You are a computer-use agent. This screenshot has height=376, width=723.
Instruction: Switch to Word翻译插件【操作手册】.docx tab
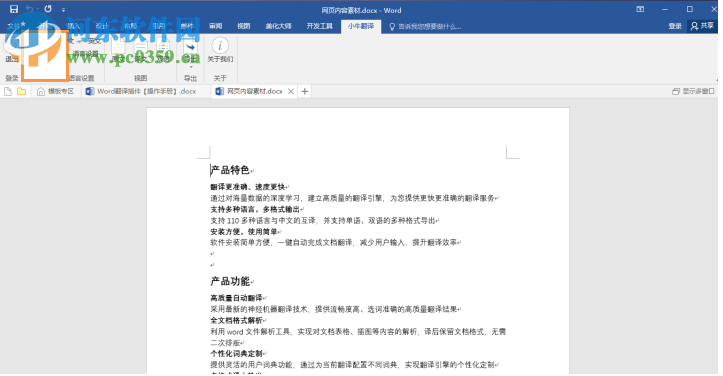pyautogui.click(x=146, y=91)
